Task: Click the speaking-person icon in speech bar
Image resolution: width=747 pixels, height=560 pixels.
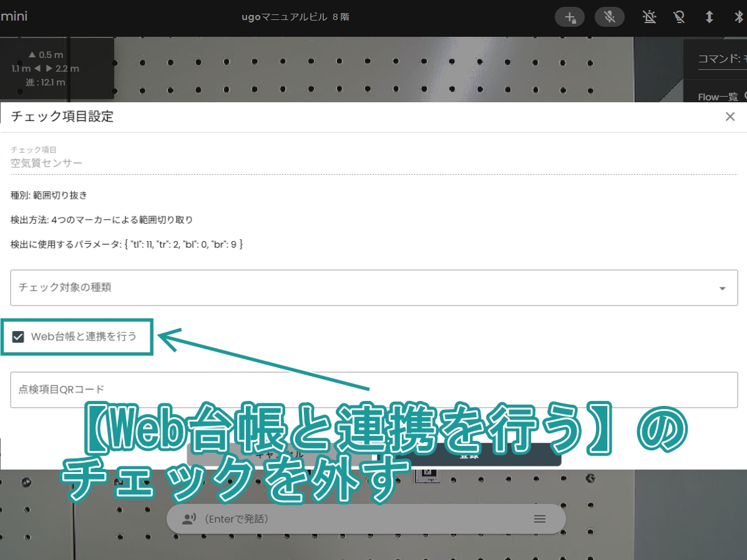Action: 189,519
